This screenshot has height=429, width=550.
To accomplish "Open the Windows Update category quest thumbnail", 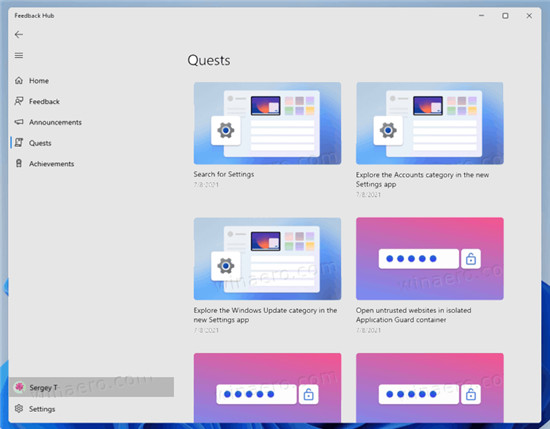I will 267,259.
